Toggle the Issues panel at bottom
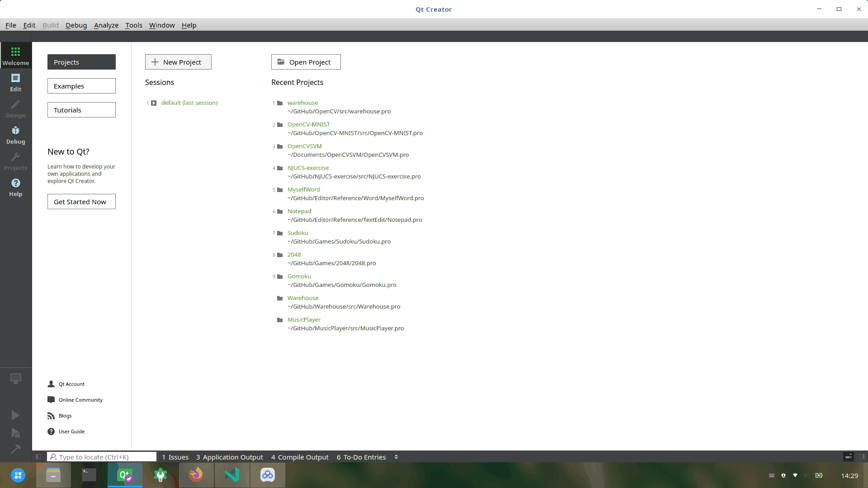Screen dimensions: 868x488 [174, 457]
